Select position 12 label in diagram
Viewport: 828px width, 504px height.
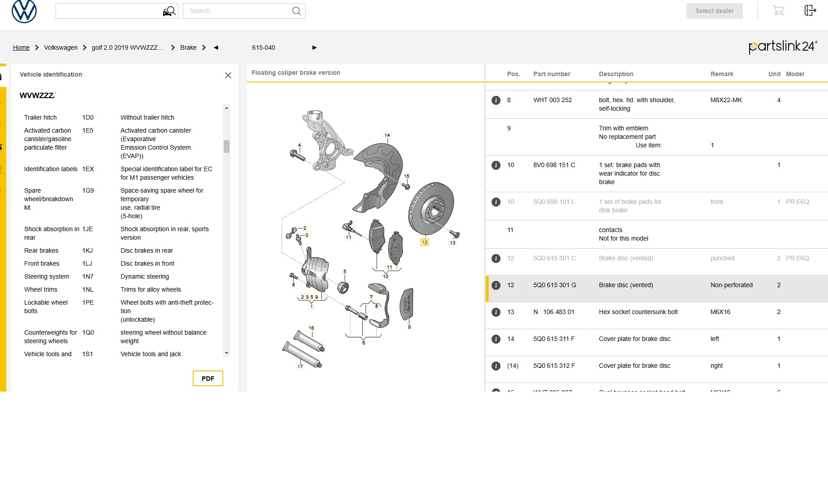click(x=425, y=242)
